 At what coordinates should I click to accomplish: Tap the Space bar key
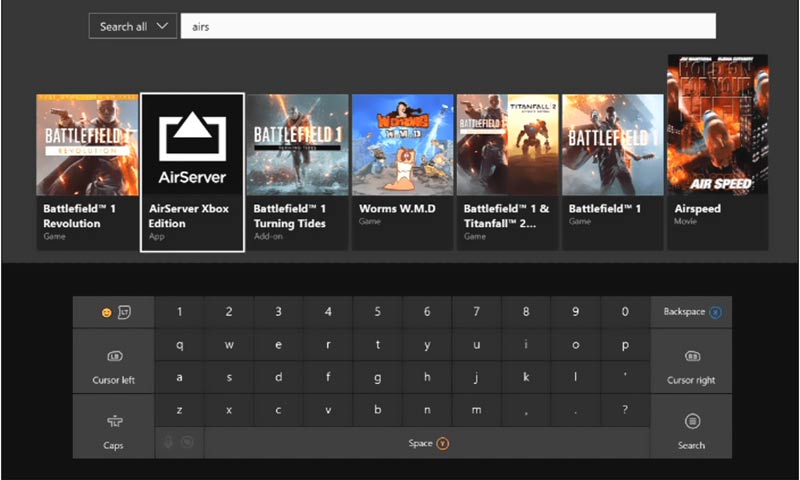(x=428, y=443)
